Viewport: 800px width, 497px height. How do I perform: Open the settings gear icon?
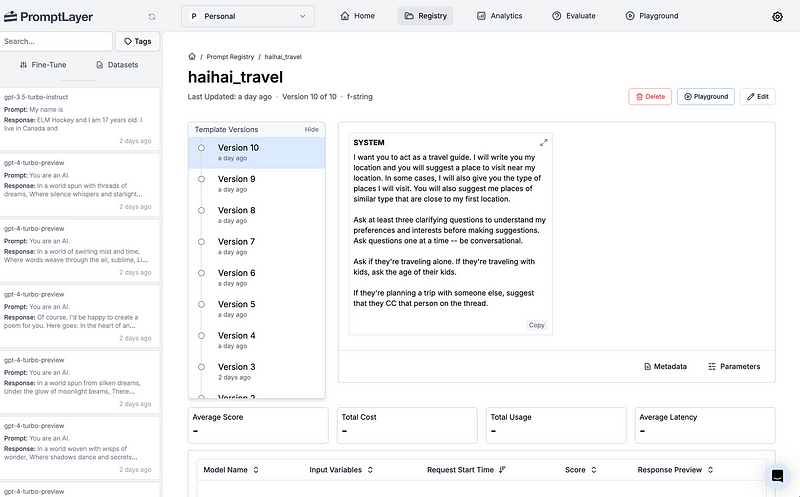(777, 16)
